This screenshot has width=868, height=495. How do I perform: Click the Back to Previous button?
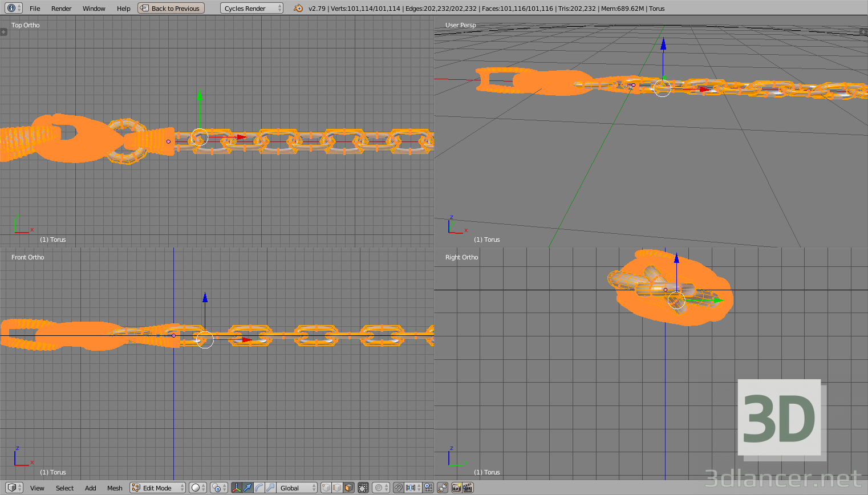171,8
